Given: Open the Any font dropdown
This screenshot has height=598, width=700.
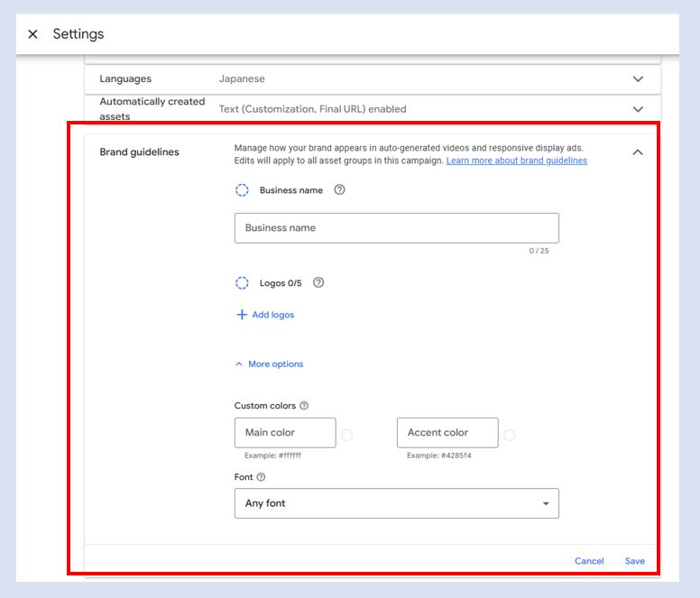Looking at the screenshot, I should pos(396,503).
